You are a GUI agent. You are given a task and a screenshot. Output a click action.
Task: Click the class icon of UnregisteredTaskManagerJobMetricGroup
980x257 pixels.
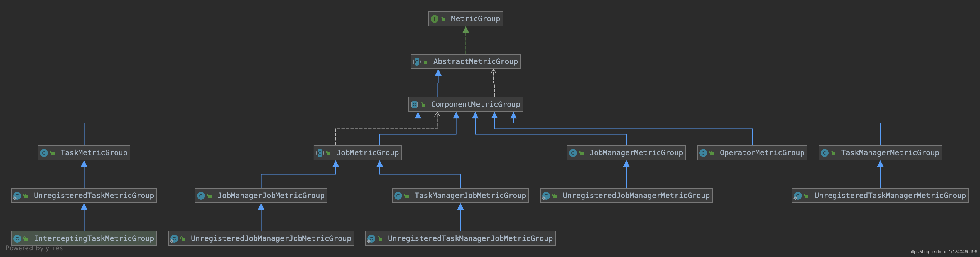tap(371, 239)
